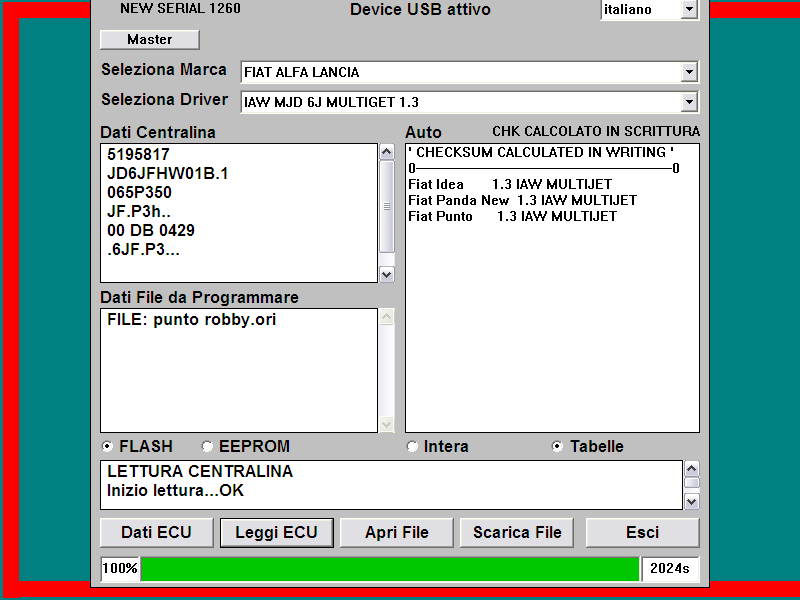Expand the Seleziona Marca dropdown
Viewport: 800px width, 600px height.
pyautogui.click(x=688, y=73)
